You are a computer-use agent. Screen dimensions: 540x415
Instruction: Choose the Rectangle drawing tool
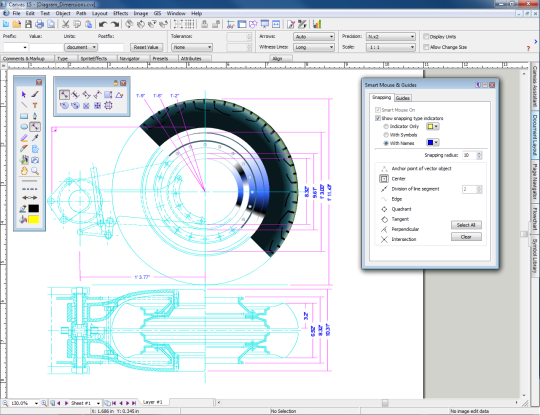[24, 116]
